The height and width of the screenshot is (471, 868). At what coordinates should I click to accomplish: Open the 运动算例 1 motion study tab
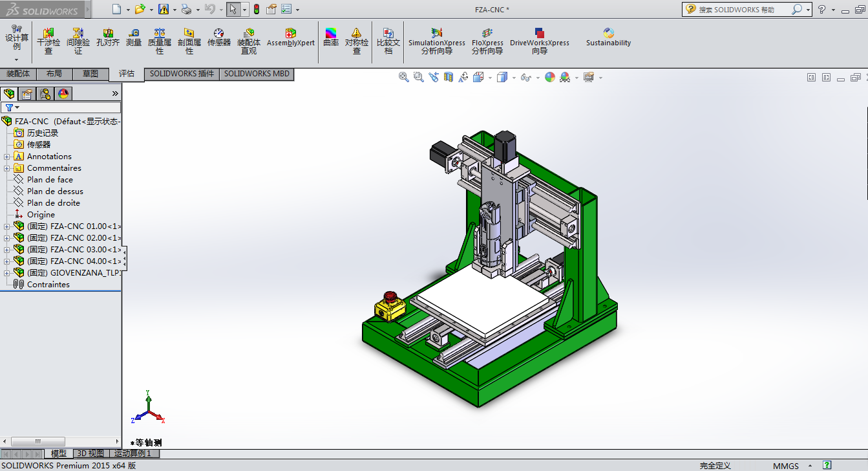pyautogui.click(x=132, y=454)
